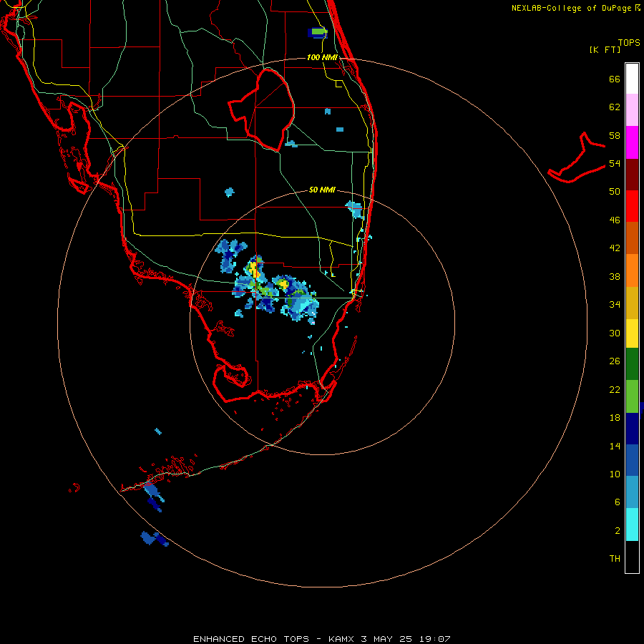The width and height of the screenshot is (644, 644).
Task: Pick the bright red legend color band
Action: (x=632, y=206)
